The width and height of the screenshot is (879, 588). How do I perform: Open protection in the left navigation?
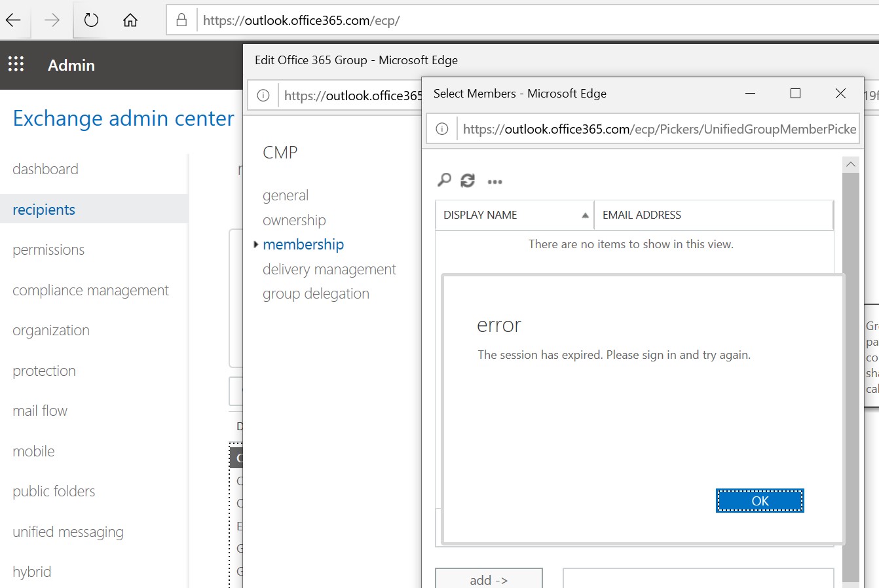pos(44,371)
